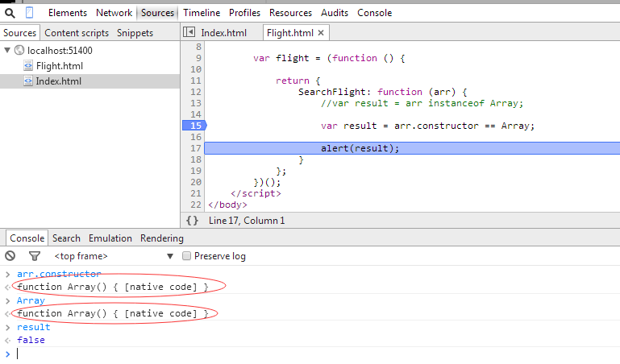Open Flight.html in file tree

(60, 66)
